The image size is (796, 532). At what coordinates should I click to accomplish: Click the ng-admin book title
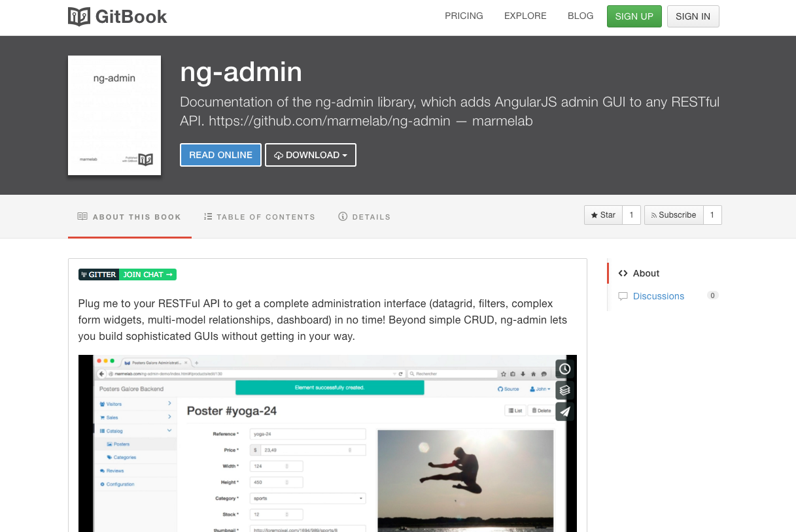241,72
